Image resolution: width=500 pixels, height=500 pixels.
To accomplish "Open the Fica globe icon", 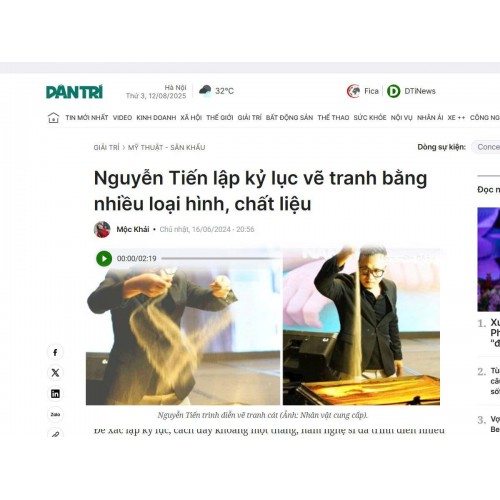I will point(353,91).
